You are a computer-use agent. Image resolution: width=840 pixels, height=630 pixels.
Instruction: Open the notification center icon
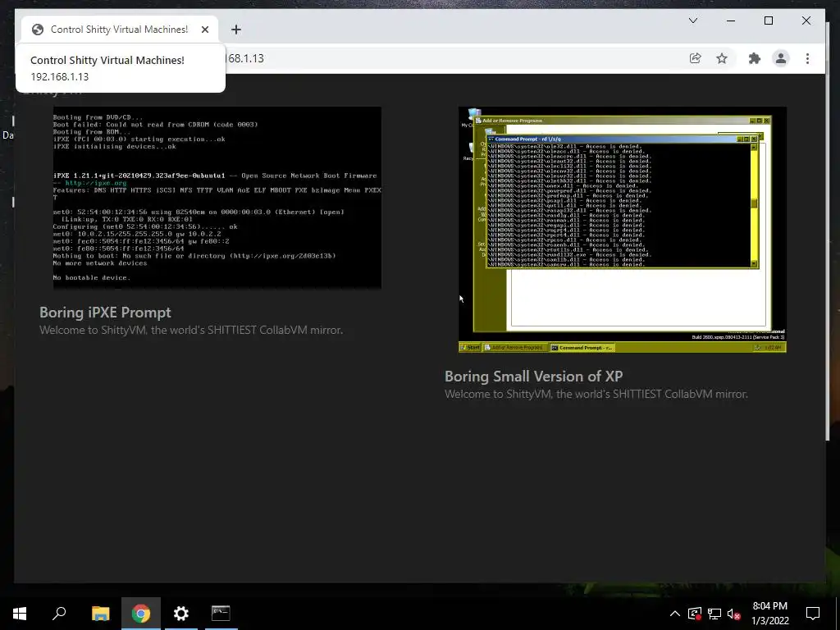[x=813, y=614]
